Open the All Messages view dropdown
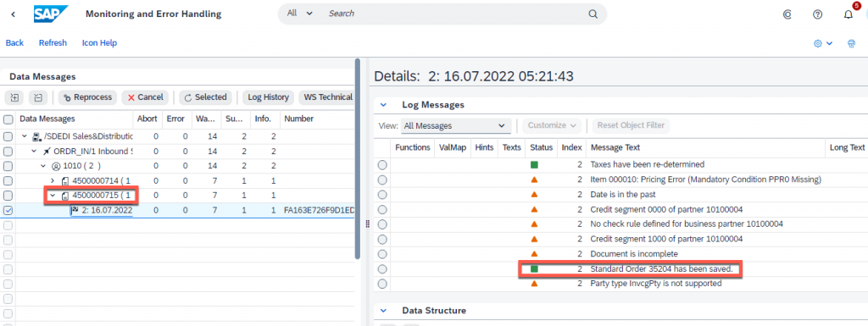Screen dimensions: 868x326 point(455,126)
